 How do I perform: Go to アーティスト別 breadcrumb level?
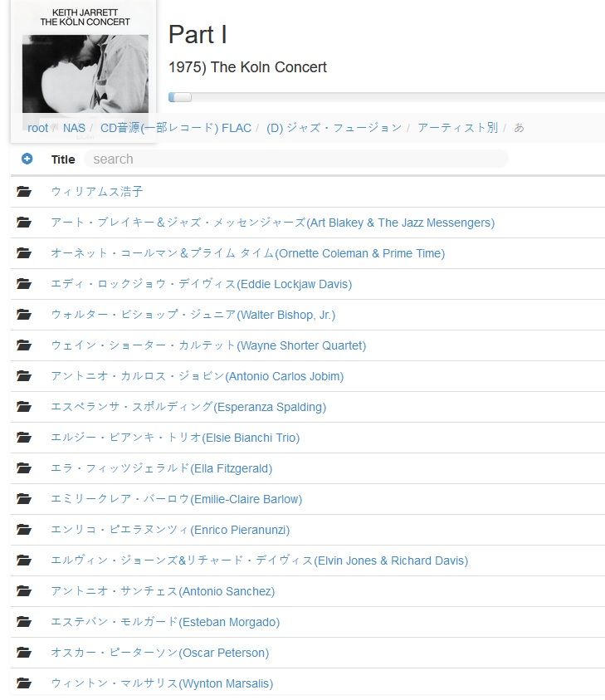click(x=458, y=128)
